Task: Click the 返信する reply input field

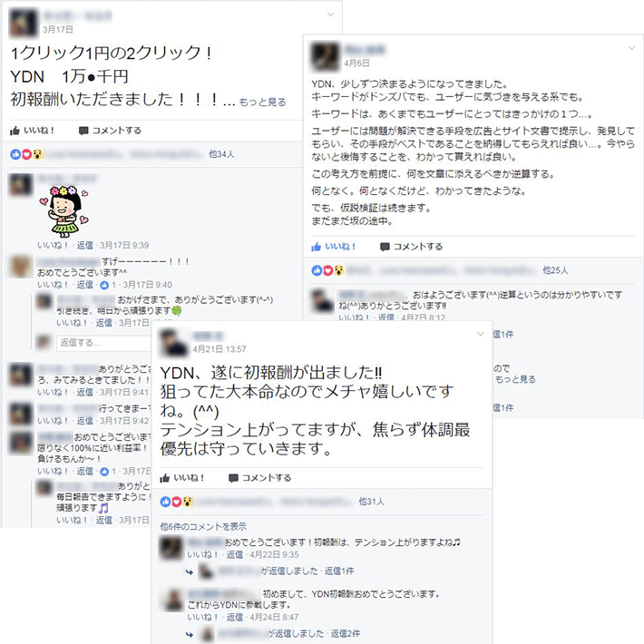Action: 103,343
